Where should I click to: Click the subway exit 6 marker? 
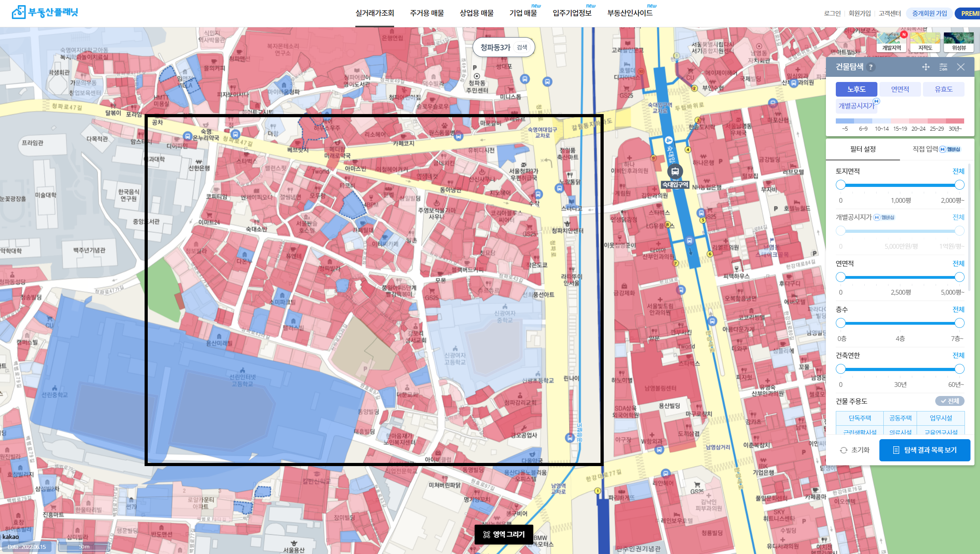[x=710, y=254]
